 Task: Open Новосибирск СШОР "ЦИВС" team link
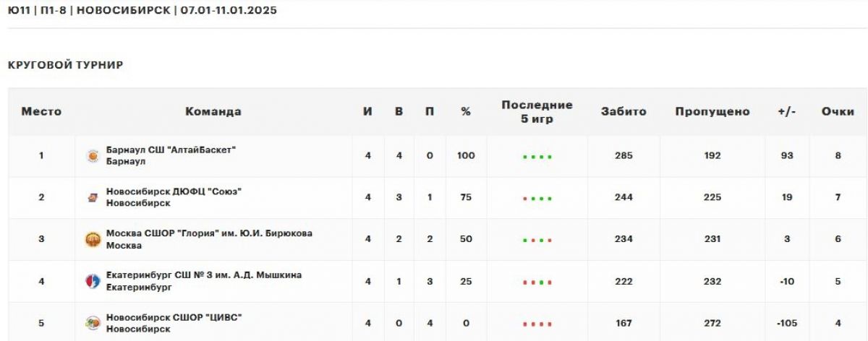click(174, 317)
